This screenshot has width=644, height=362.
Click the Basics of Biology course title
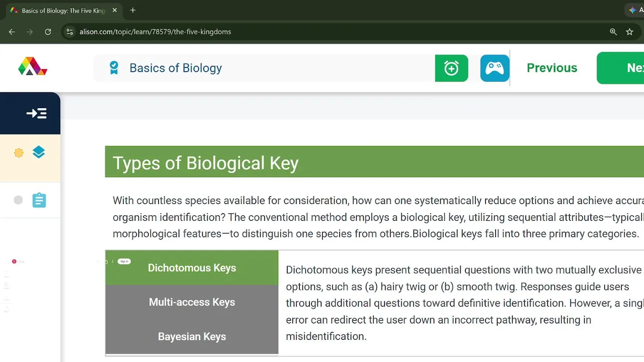coord(176,68)
